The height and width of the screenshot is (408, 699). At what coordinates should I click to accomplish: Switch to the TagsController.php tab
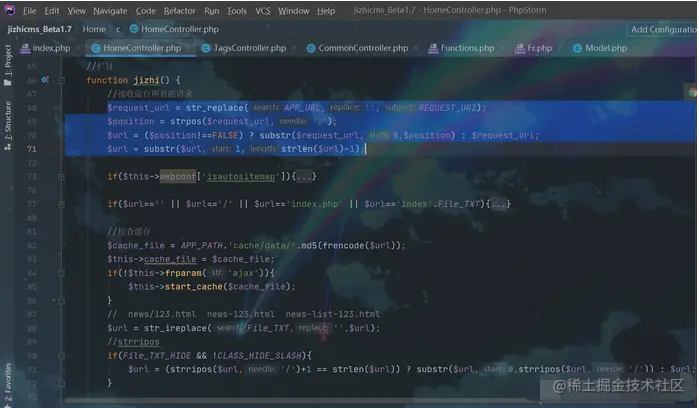coord(250,48)
